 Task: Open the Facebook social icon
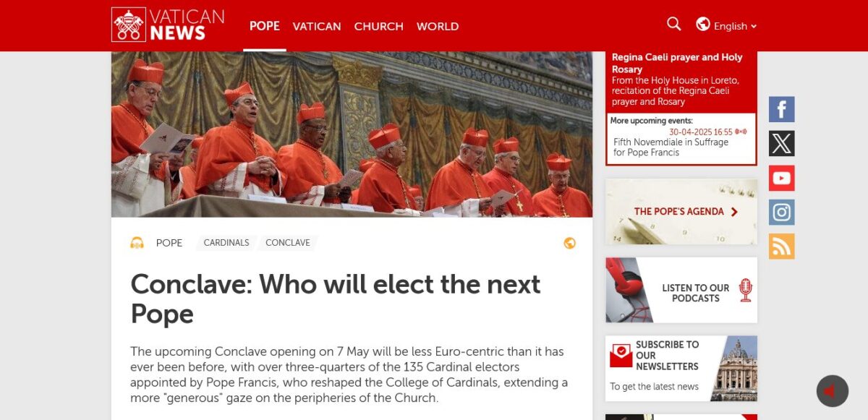pos(781,110)
